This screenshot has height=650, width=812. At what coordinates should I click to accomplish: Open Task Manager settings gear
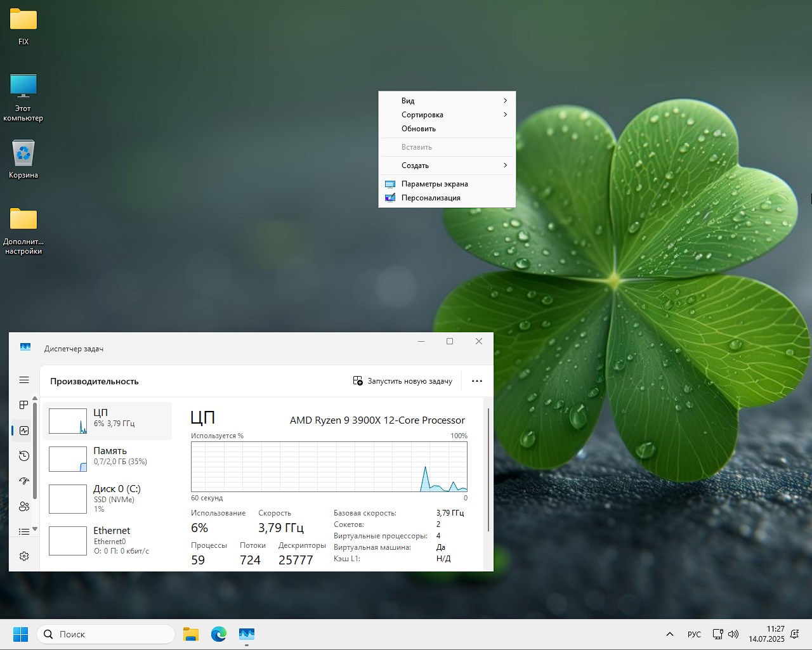click(x=24, y=556)
